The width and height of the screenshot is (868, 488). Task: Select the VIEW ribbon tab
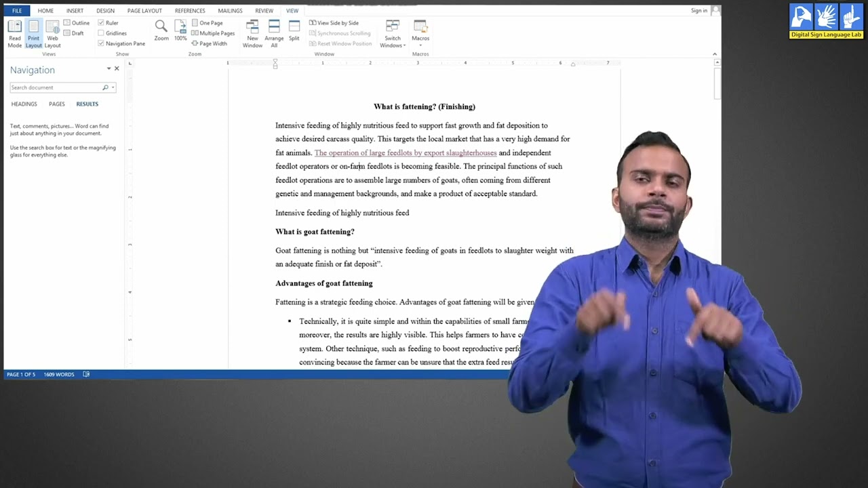click(x=292, y=11)
